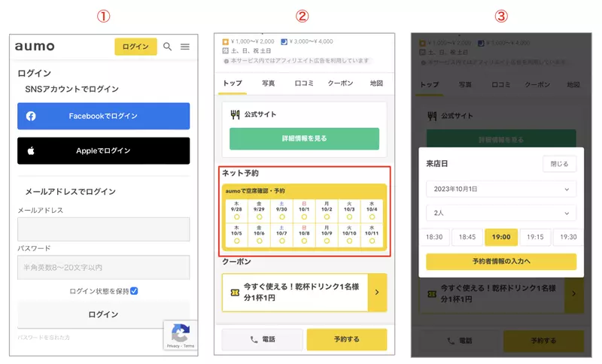
Task: Pick 土 9/30 in the reservation calendar
Action: (281, 211)
